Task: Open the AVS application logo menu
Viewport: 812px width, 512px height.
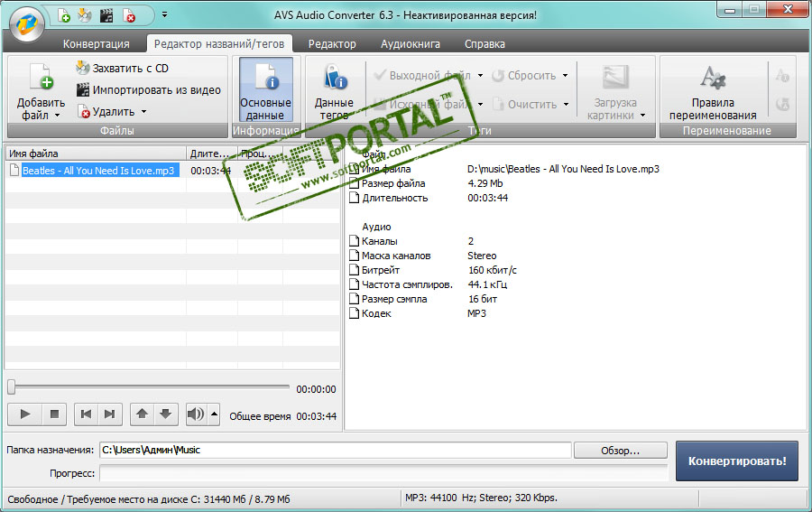Action: tap(27, 24)
